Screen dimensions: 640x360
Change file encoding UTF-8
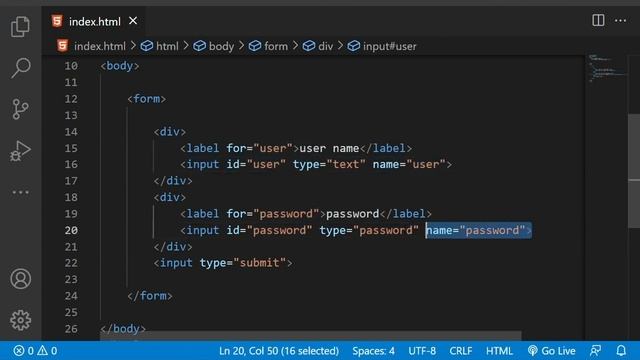(422, 351)
